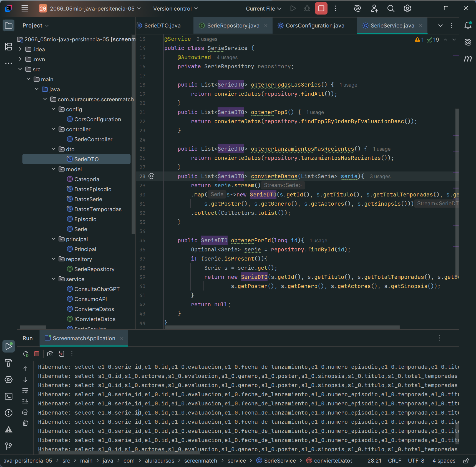
Task: Stop the running application in the top toolbar
Action: (321, 8)
